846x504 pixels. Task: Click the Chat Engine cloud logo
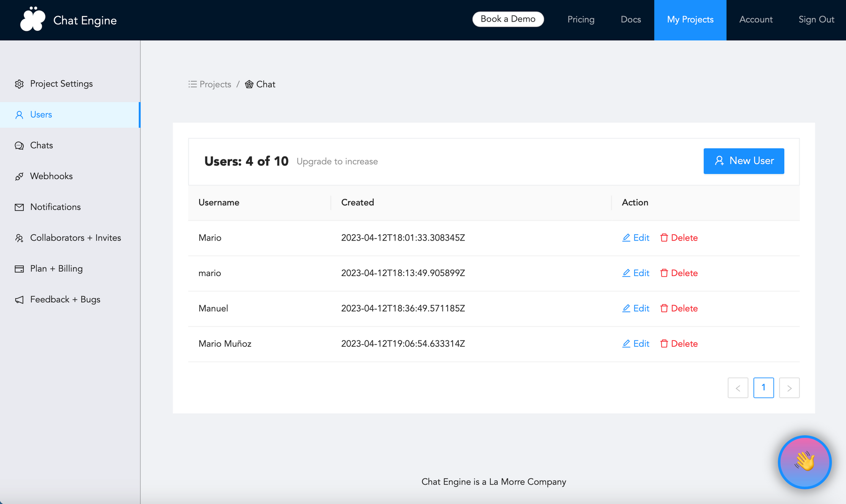pyautogui.click(x=33, y=19)
